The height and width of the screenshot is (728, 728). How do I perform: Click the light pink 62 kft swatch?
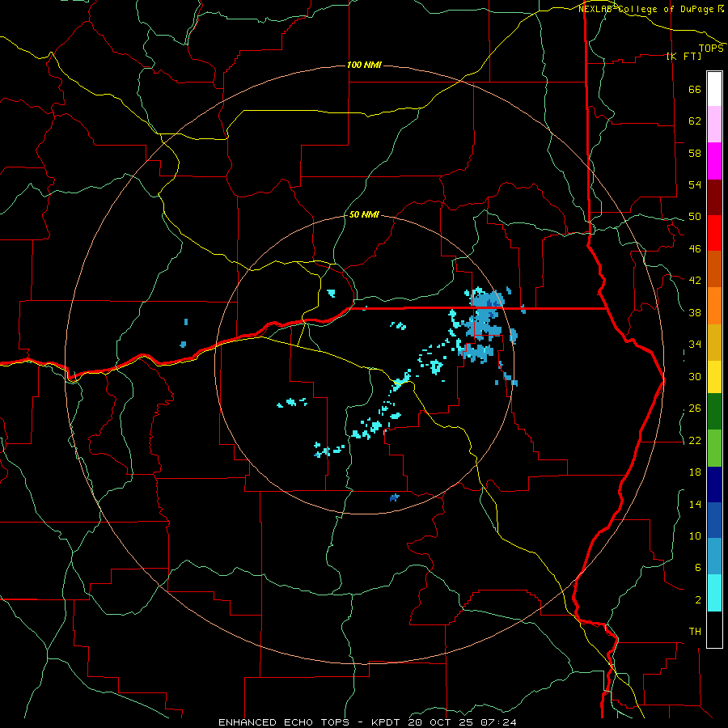coord(714,125)
